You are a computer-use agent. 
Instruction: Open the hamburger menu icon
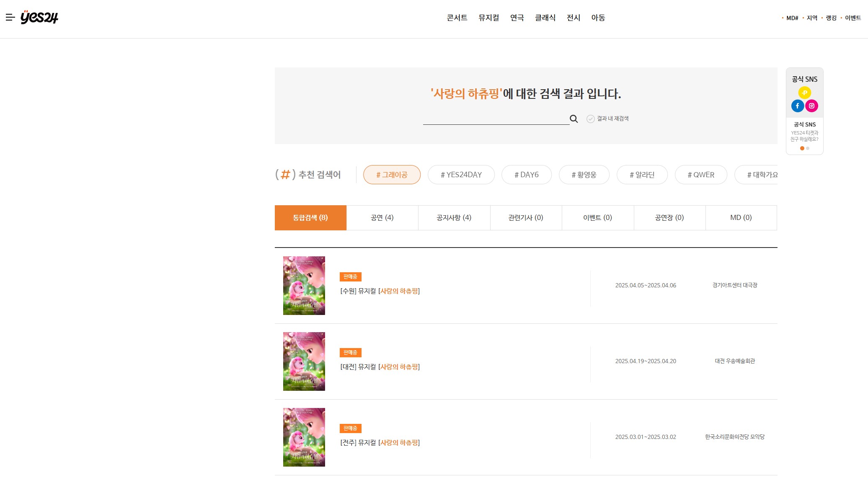(x=10, y=17)
